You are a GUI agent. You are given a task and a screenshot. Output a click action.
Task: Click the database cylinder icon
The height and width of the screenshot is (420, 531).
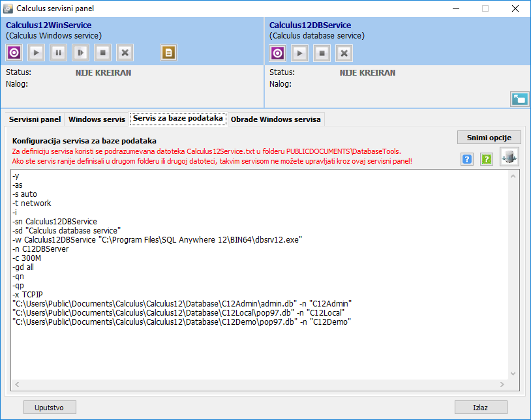pyautogui.click(x=509, y=157)
